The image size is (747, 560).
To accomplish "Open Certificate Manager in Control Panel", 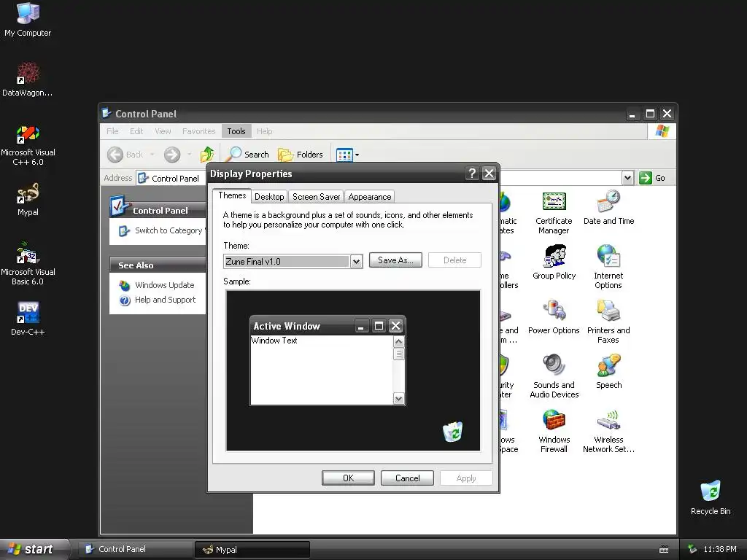I will [554, 213].
